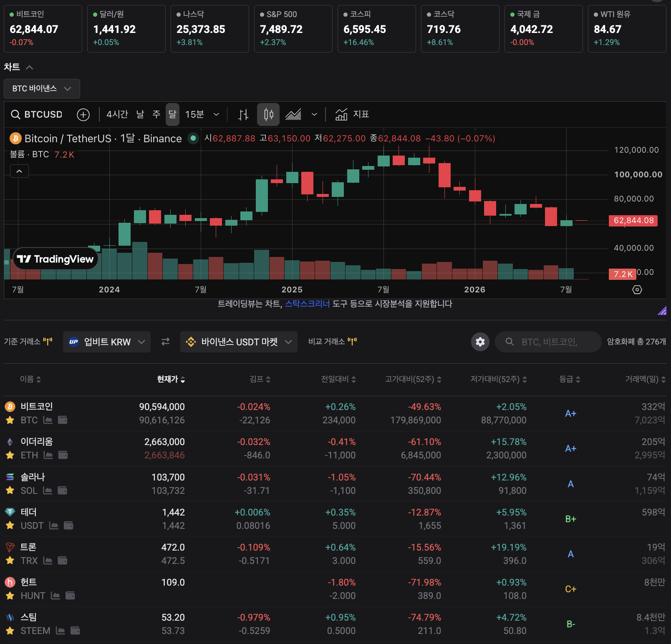This screenshot has width=671, height=644.
Task: Select the candlestick chart style icon
Action: [x=268, y=114]
